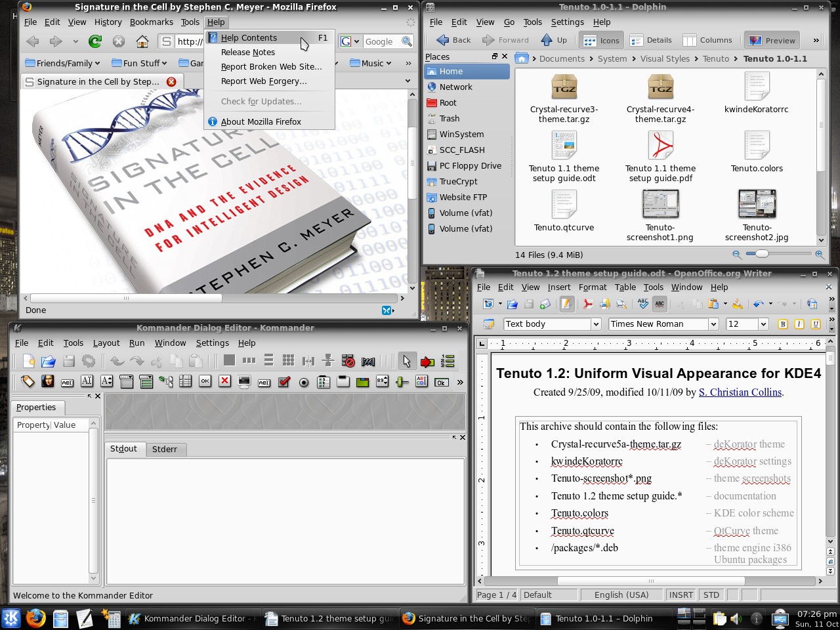Click the break layout icon in Kommander
Image resolution: width=840 pixels, height=630 pixels.
click(x=348, y=360)
